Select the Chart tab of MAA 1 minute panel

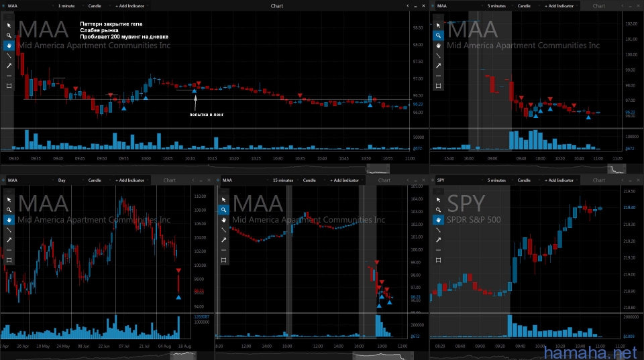click(277, 6)
